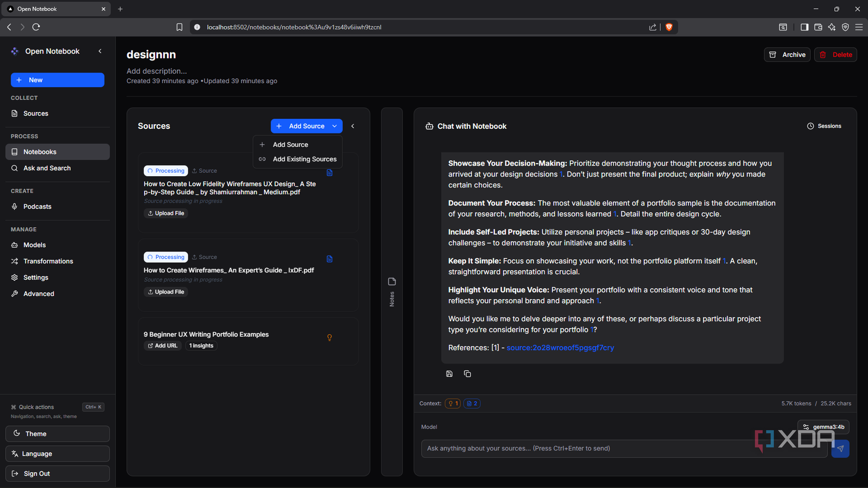Image resolution: width=868 pixels, height=488 pixels.
Task: Open Notebooks in the sidebar
Action: point(57,152)
